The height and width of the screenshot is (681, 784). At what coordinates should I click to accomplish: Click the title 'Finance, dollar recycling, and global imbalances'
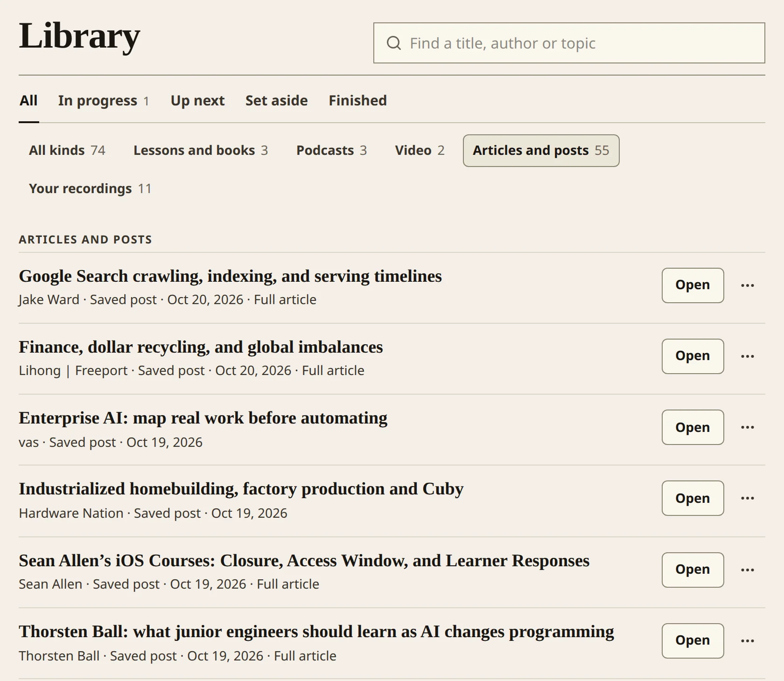[201, 347]
